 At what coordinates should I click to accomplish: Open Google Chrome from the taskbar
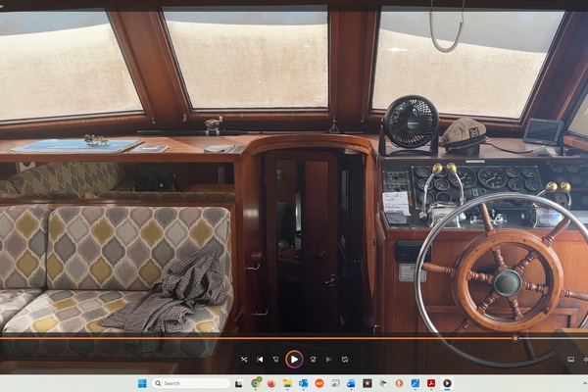[256, 383]
